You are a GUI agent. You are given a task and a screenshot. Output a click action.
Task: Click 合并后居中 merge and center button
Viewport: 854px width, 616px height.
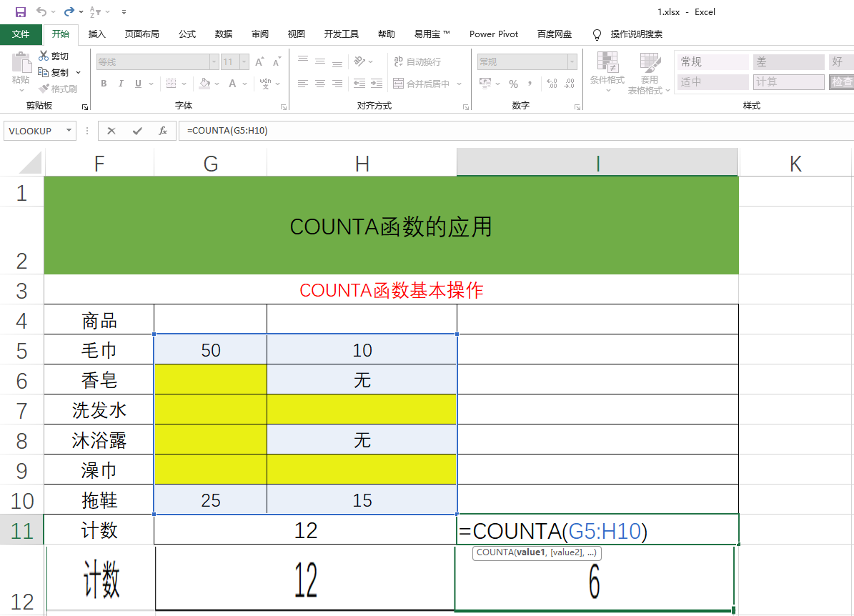pyautogui.click(x=422, y=84)
